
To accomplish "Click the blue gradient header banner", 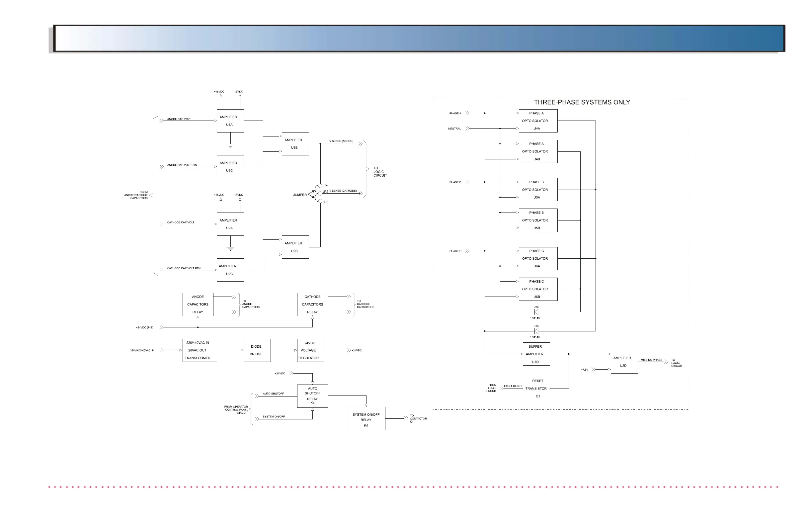I will pos(419,38).
